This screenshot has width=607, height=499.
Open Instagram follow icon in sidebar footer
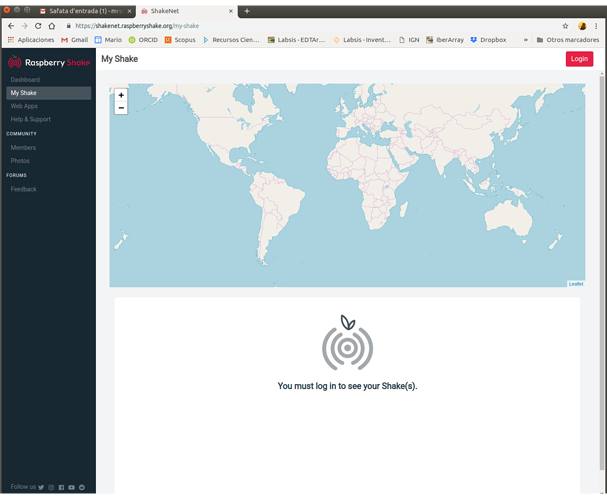[51, 487]
